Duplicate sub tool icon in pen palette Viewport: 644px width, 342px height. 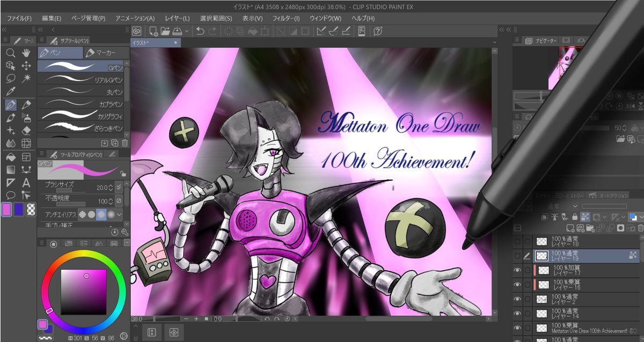pyautogui.click(x=114, y=143)
